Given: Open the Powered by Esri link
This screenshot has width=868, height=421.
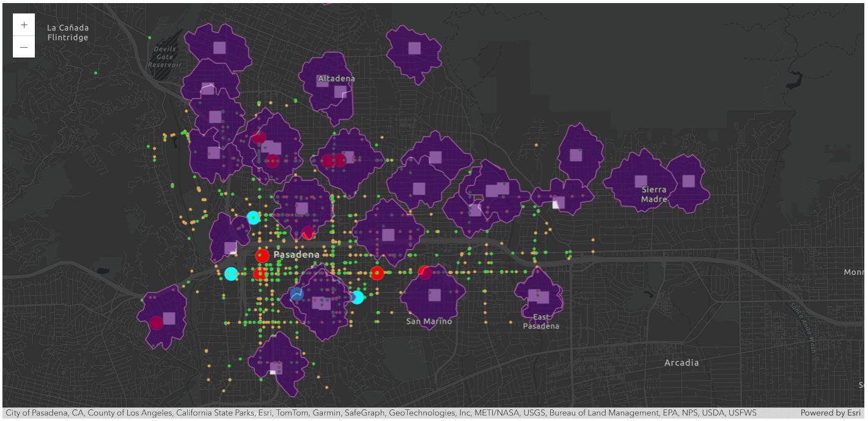Looking at the screenshot, I should 830,413.
